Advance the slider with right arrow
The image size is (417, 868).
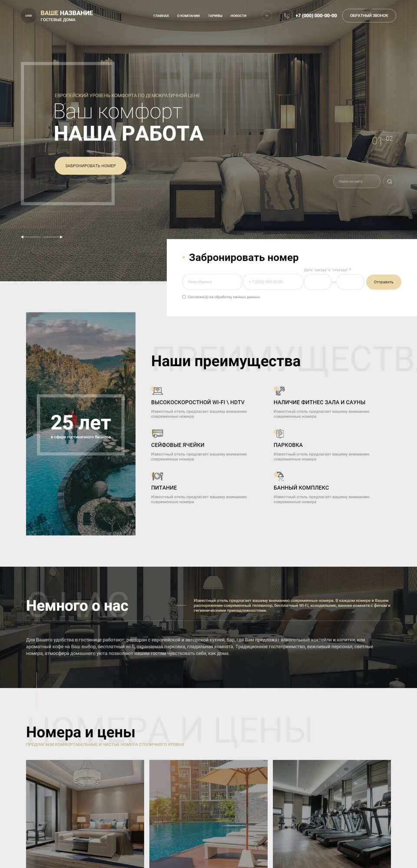(53, 237)
